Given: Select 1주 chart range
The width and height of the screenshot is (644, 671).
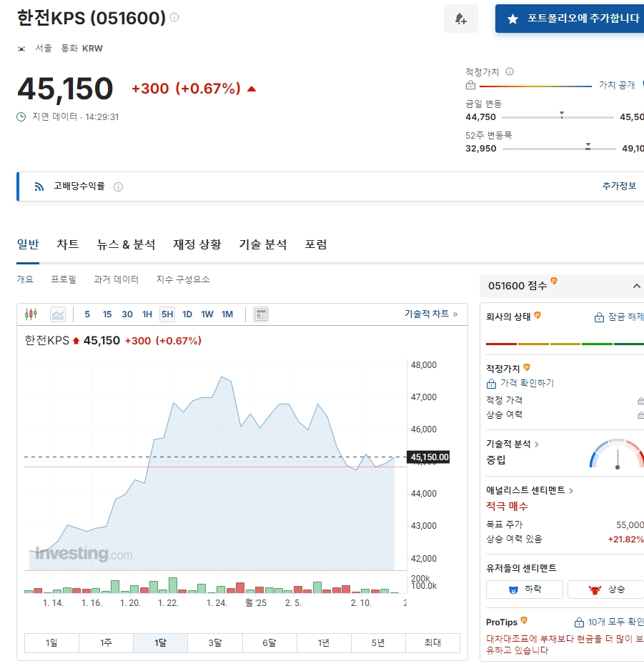Looking at the screenshot, I should 106,642.
